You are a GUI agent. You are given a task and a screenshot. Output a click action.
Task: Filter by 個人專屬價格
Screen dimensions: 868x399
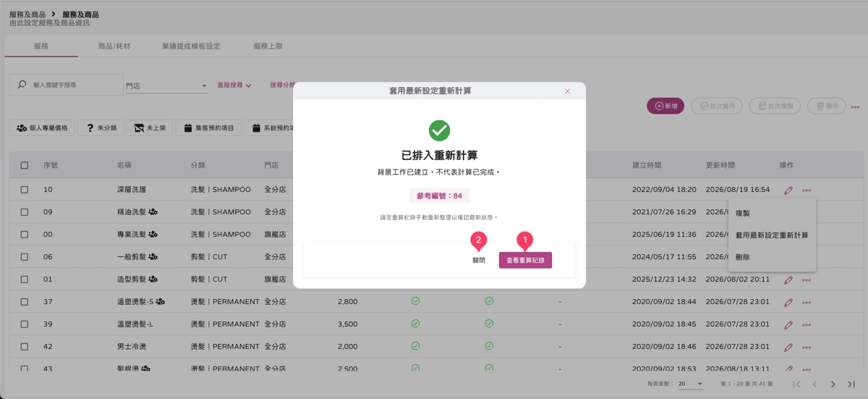click(43, 127)
